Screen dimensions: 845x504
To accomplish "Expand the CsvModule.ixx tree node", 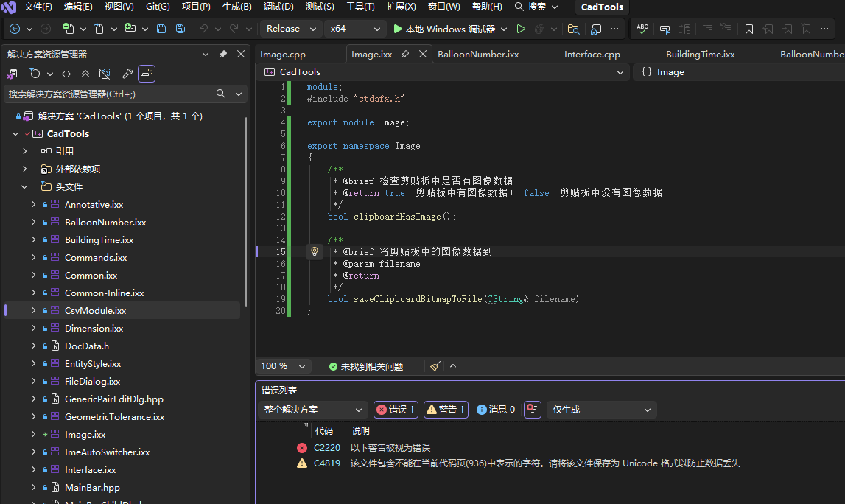I will [x=33, y=311].
